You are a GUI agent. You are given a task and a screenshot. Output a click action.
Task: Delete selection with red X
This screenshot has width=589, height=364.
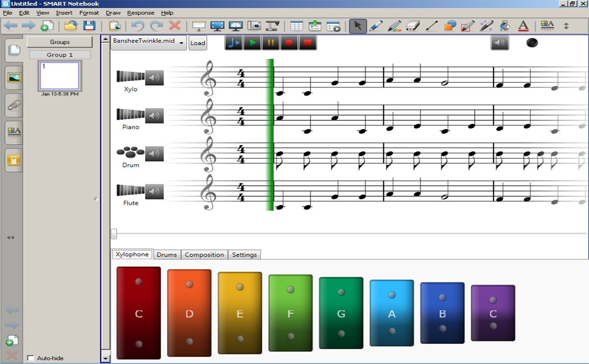click(x=175, y=25)
